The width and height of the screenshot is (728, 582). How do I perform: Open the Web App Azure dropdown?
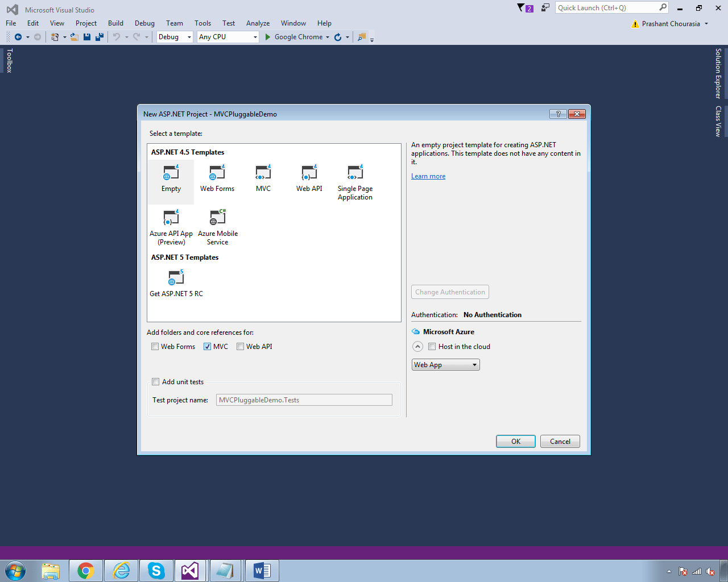pyautogui.click(x=446, y=365)
